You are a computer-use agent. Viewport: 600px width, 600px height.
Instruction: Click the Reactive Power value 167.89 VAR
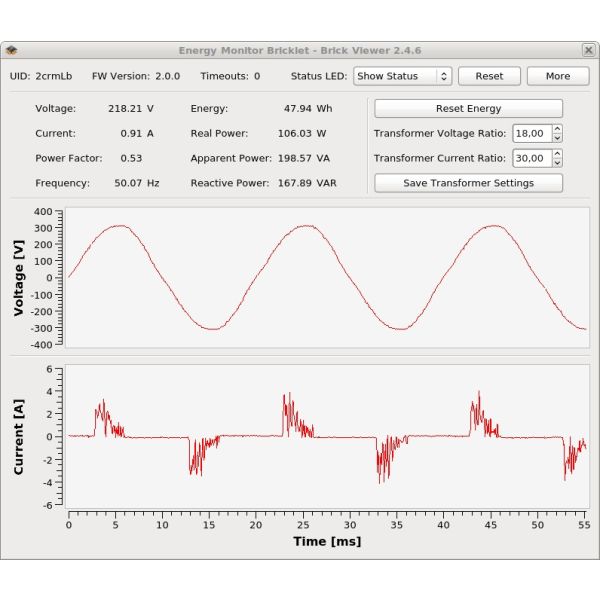pyautogui.click(x=307, y=183)
